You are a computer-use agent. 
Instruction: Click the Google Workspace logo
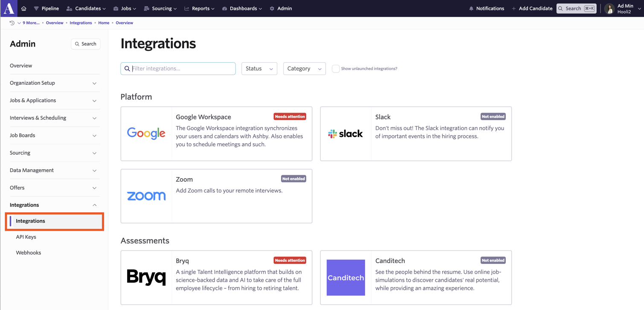point(146,133)
